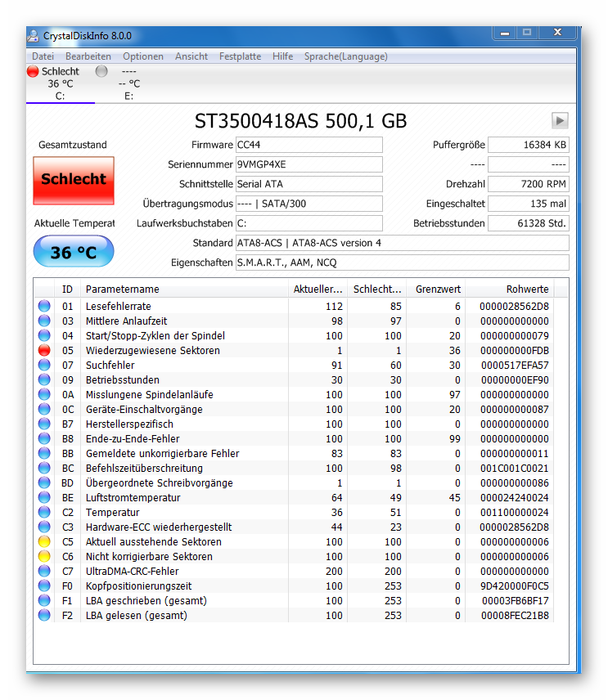Click the red orb for Wiederzugewiesene Sektoren
This screenshot has height=700, width=608.
point(44,350)
